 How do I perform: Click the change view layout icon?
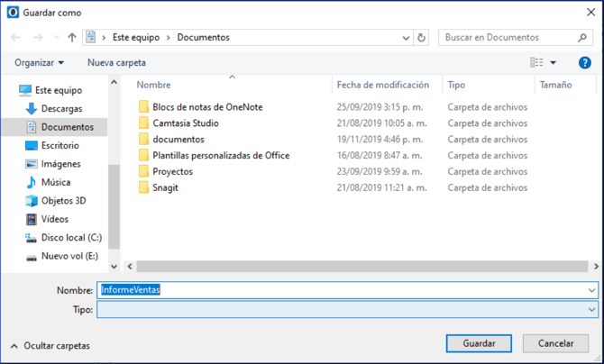[x=537, y=63]
